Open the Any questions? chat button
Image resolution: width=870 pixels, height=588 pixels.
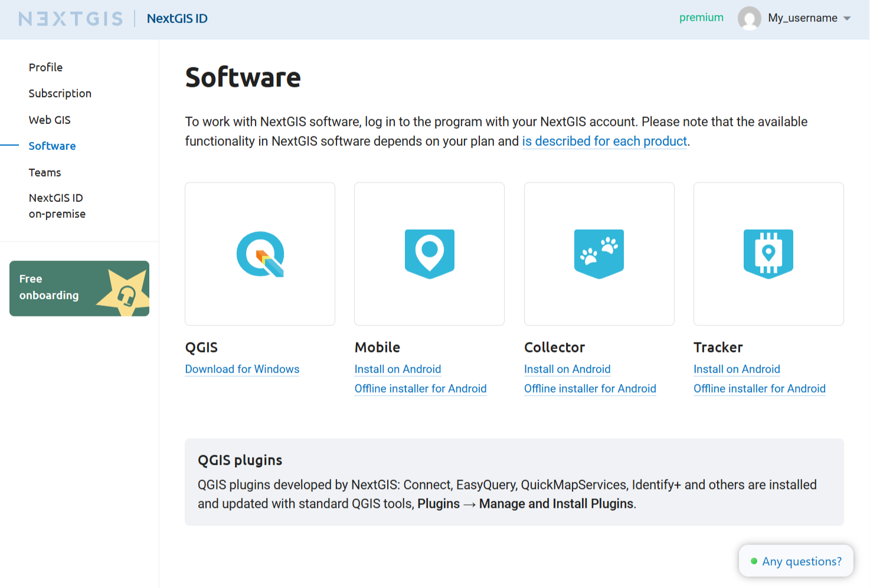coord(796,561)
